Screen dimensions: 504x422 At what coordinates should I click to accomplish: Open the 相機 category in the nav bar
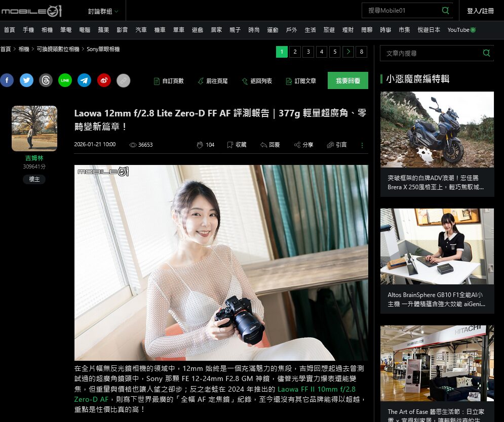[47, 30]
